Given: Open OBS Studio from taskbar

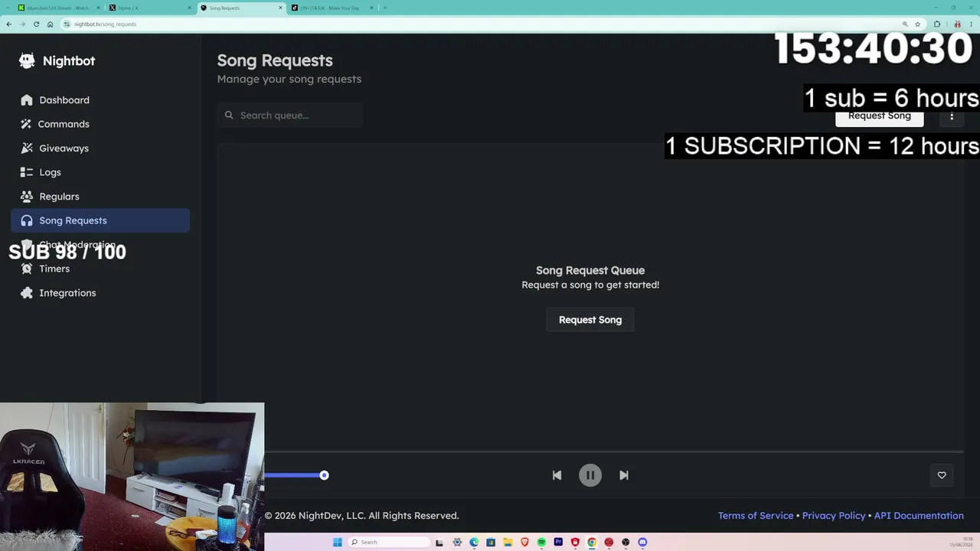Looking at the screenshot, I should point(626,542).
